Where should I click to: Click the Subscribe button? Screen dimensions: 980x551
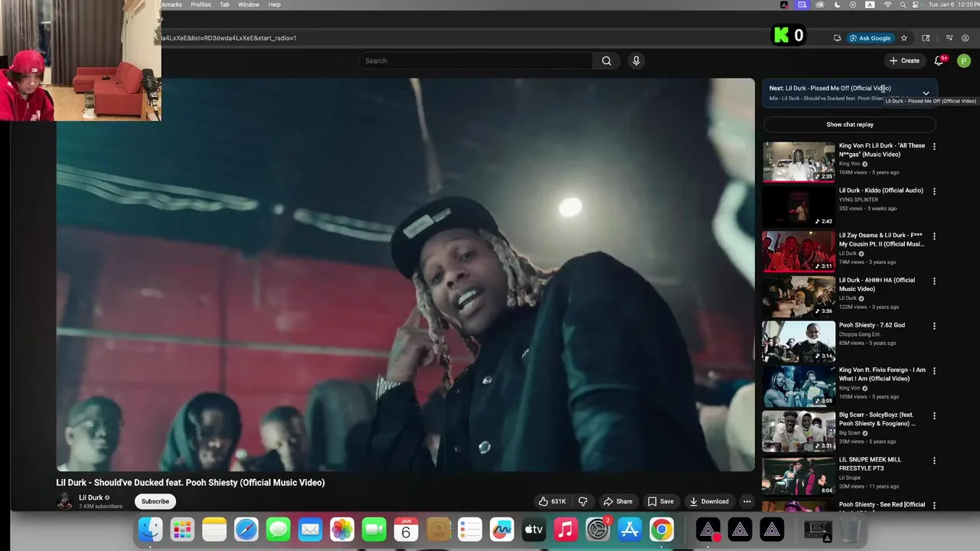(155, 501)
